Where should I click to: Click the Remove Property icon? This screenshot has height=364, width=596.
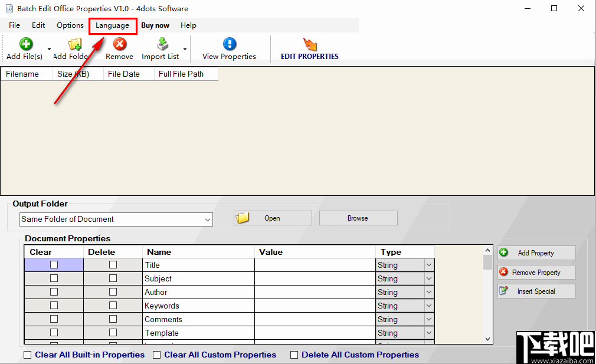[503, 272]
